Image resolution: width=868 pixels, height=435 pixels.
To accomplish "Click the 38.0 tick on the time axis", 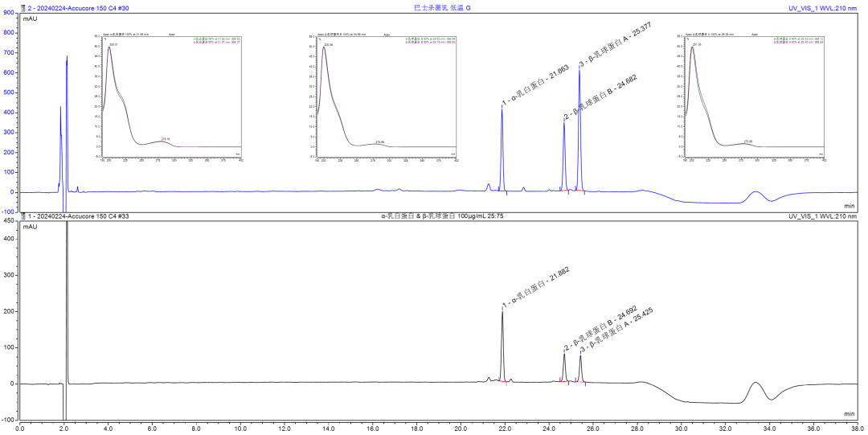I will pyautogui.click(x=857, y=428).
